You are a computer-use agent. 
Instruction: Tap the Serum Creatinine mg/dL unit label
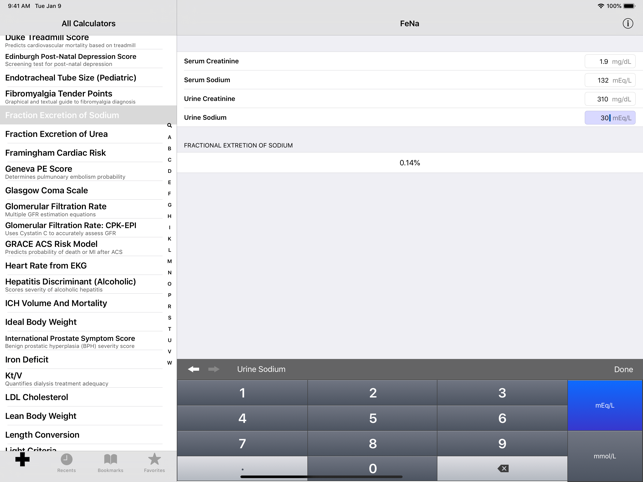621,61
